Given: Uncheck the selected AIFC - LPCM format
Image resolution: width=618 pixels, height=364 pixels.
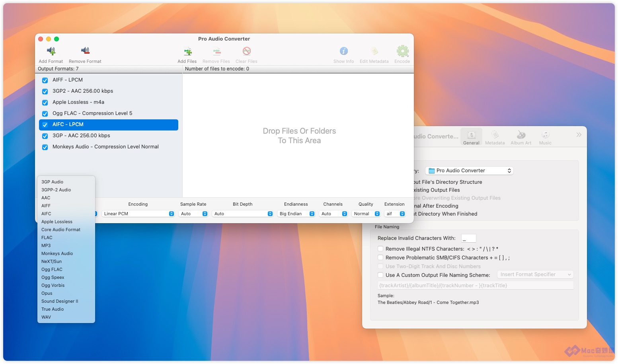Looking at the screenshot, I should pos(45,125).
